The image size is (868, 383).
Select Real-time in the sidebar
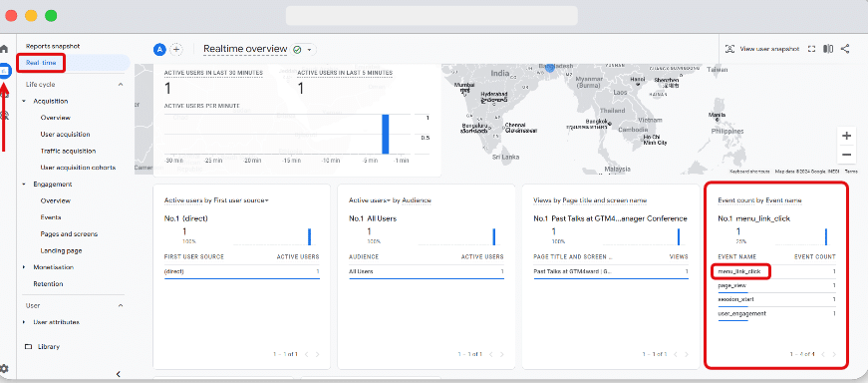(x=41, y=63)
